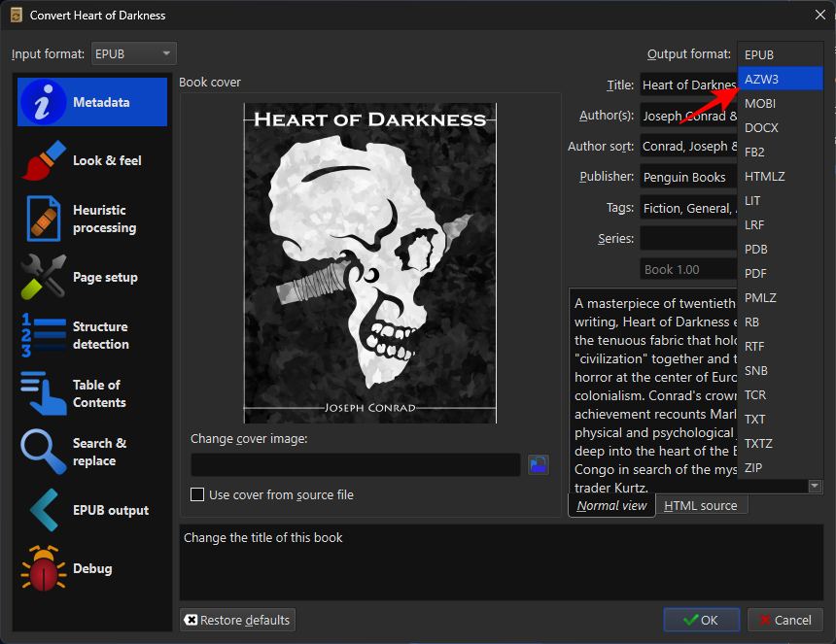Screen dimensions: 836x644
Task: Choose SNB as the output format
Action: [x=781, y=371]
